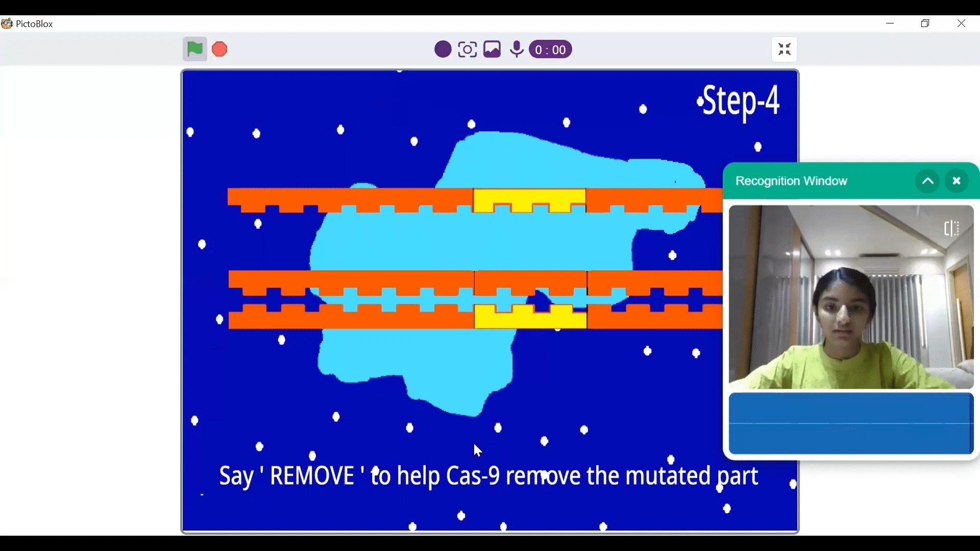Minimize the PictoBlox window

coord(890,23)
